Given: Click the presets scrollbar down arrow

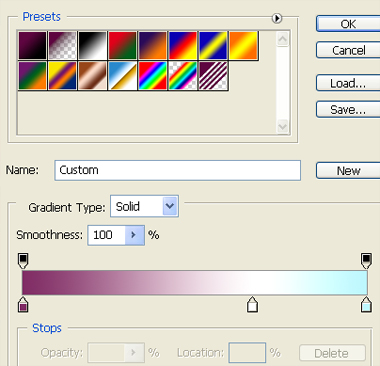Looking at the screenshot, I should point(283,127).
